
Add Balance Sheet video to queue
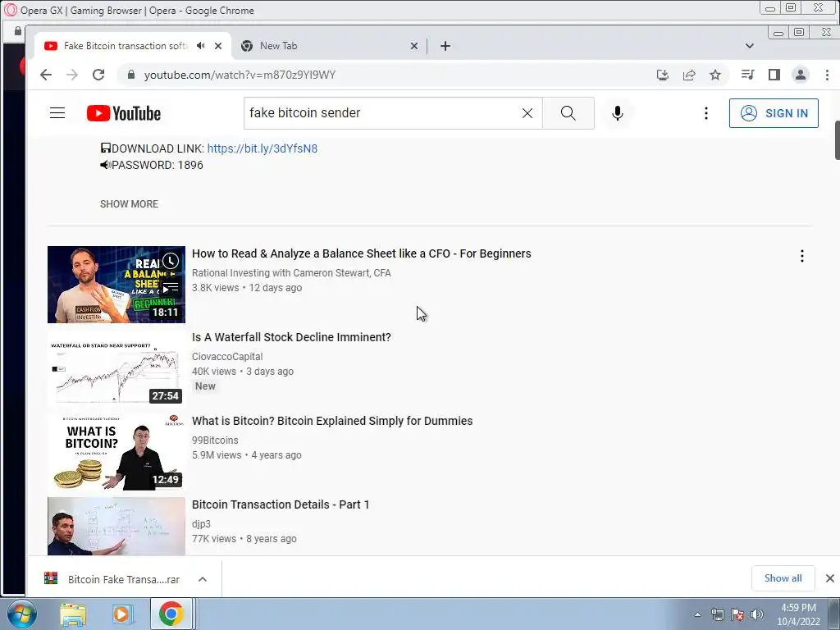click(171, 288)
